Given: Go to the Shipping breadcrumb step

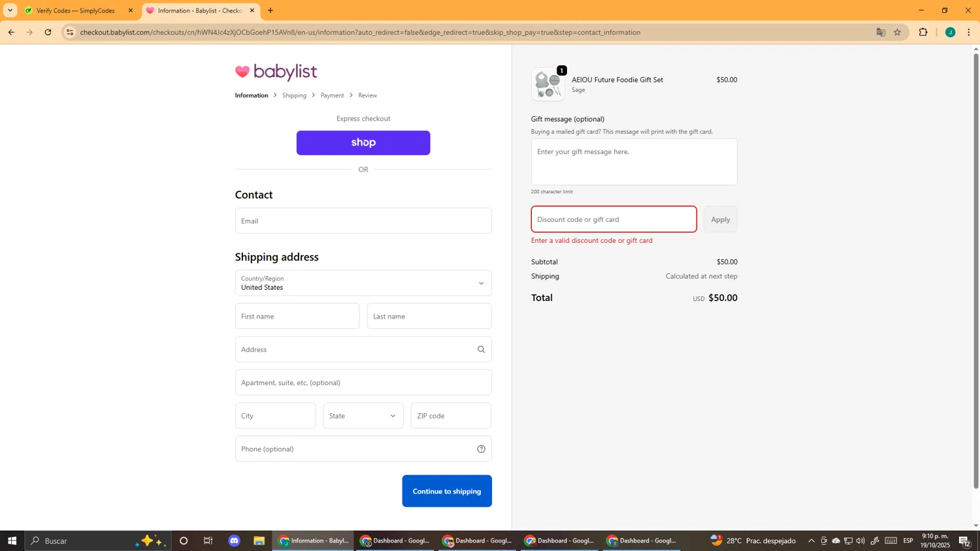Looking at the screenshot, I should 294,95.
